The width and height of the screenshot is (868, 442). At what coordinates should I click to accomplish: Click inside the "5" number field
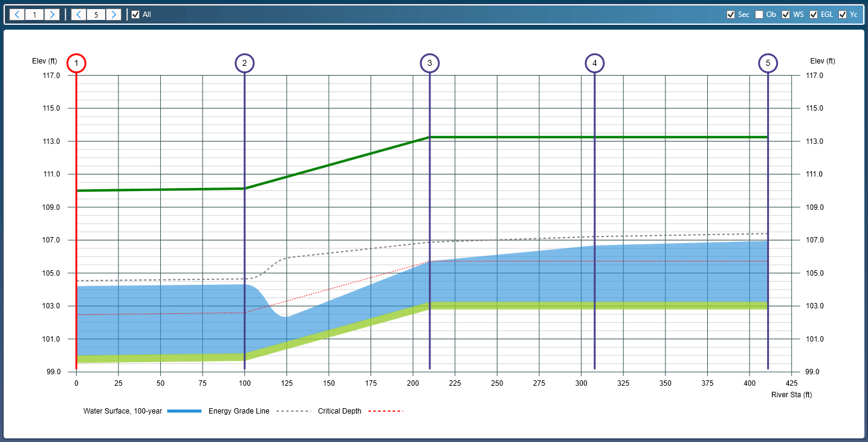pyautogui.click(x=96, y=14)
